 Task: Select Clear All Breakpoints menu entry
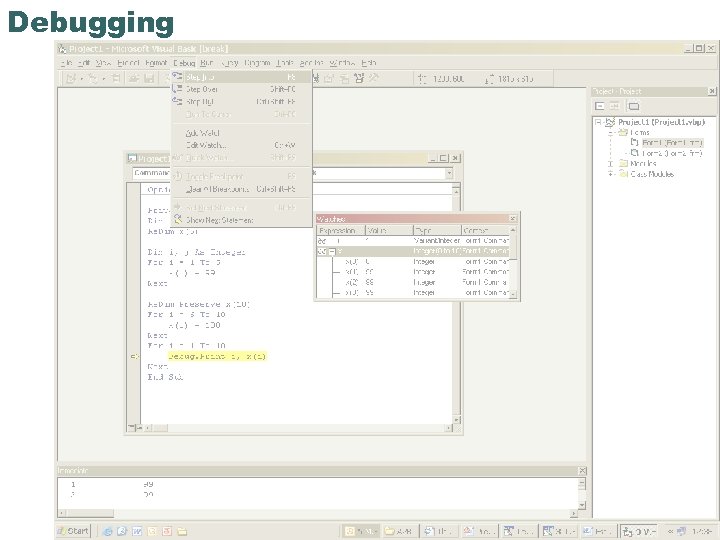pyautogui.click(x=241, y=189)
